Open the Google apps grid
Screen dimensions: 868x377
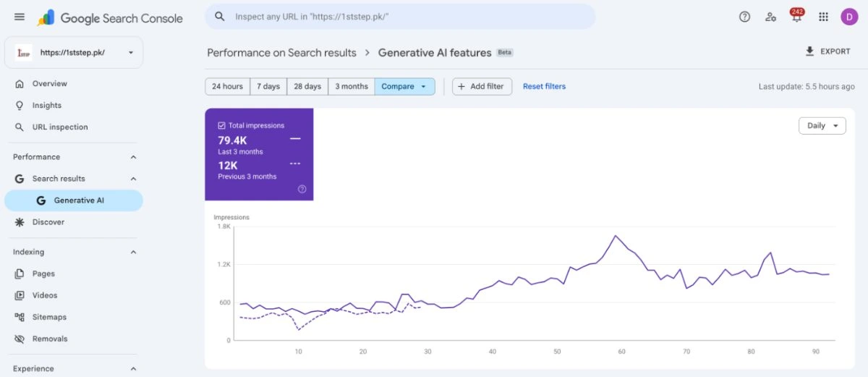point(823,17)
